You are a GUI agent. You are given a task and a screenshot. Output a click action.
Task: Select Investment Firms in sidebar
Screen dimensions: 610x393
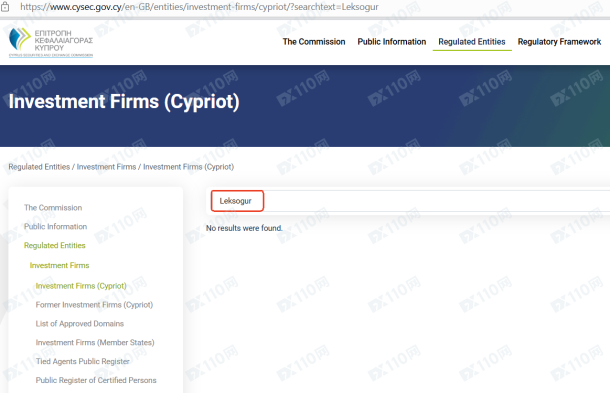[60, 265]
